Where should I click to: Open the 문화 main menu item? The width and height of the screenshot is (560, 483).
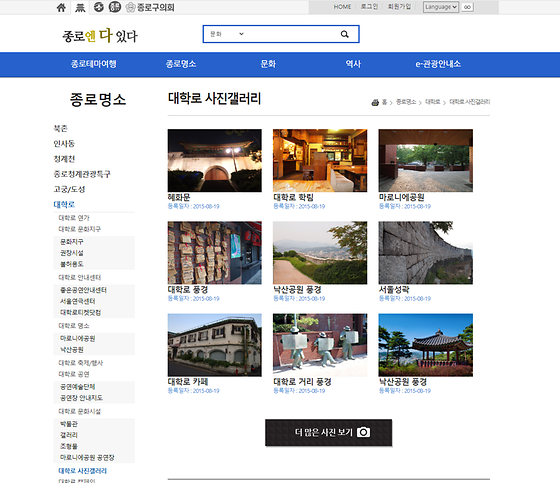[x=268, y=64]
